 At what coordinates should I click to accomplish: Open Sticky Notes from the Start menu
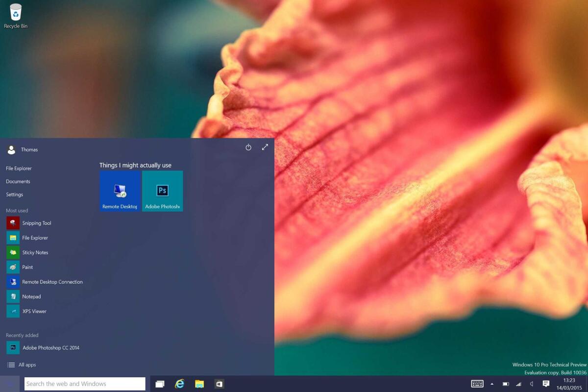point(35,252)
